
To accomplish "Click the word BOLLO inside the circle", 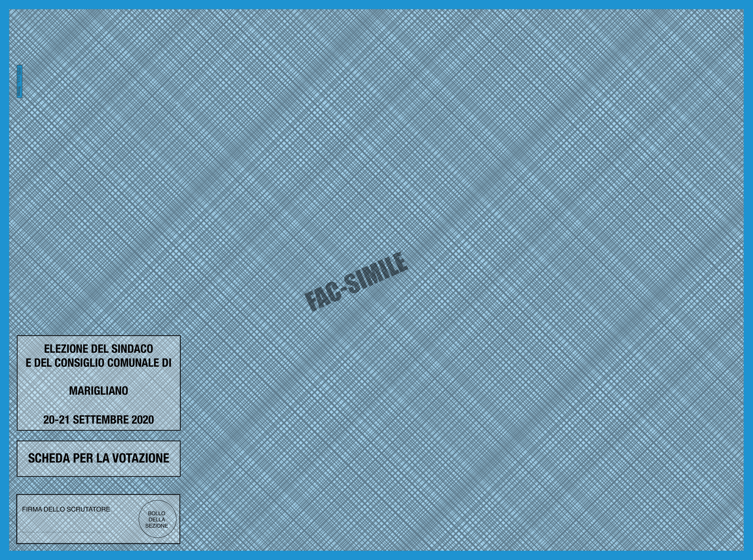I will click(157, 513).
